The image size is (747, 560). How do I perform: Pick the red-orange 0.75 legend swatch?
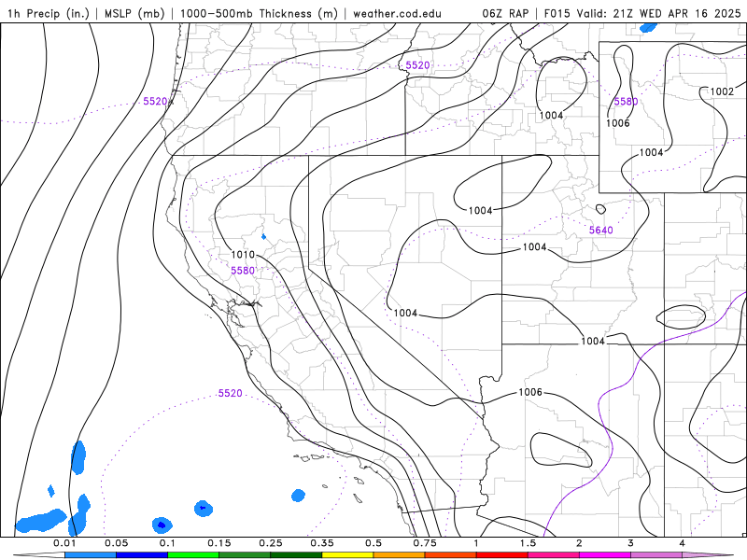tap(451, 555)
